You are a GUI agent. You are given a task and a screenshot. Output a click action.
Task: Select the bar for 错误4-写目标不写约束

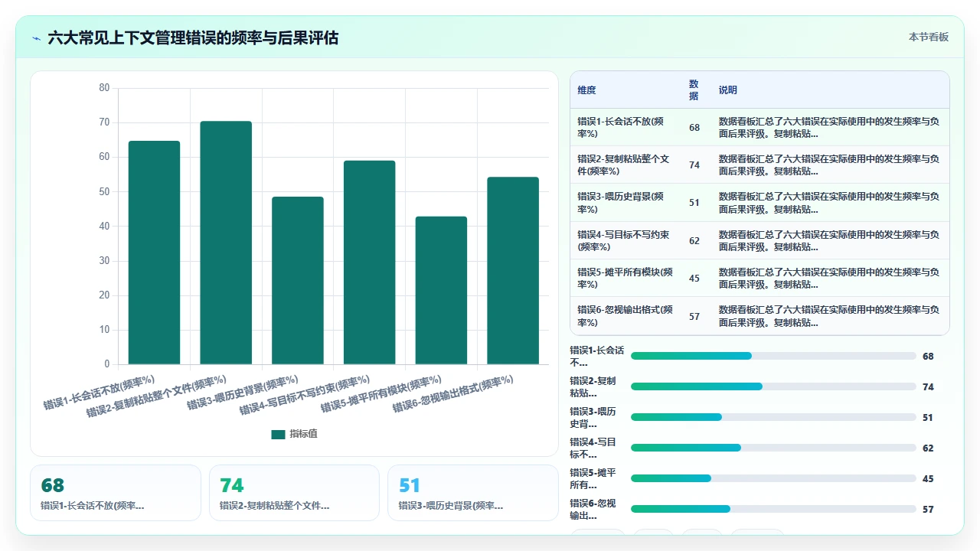[369, 262]
